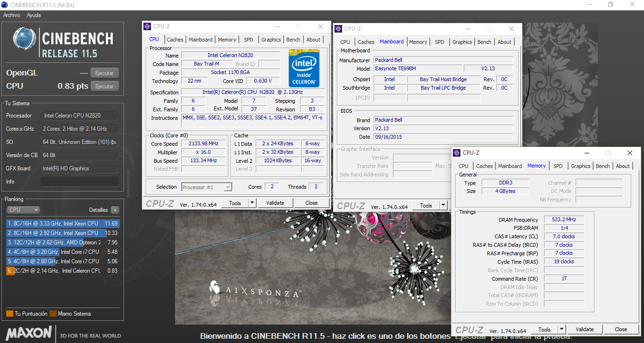Open SPD tab in first CPU-Z window
This screenshot has width=644, height=343.
248,40
